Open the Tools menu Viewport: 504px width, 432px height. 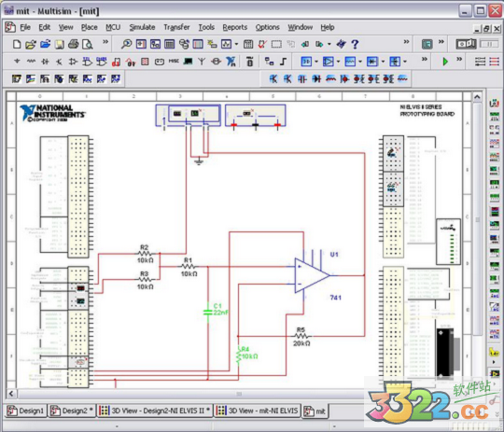206,27
